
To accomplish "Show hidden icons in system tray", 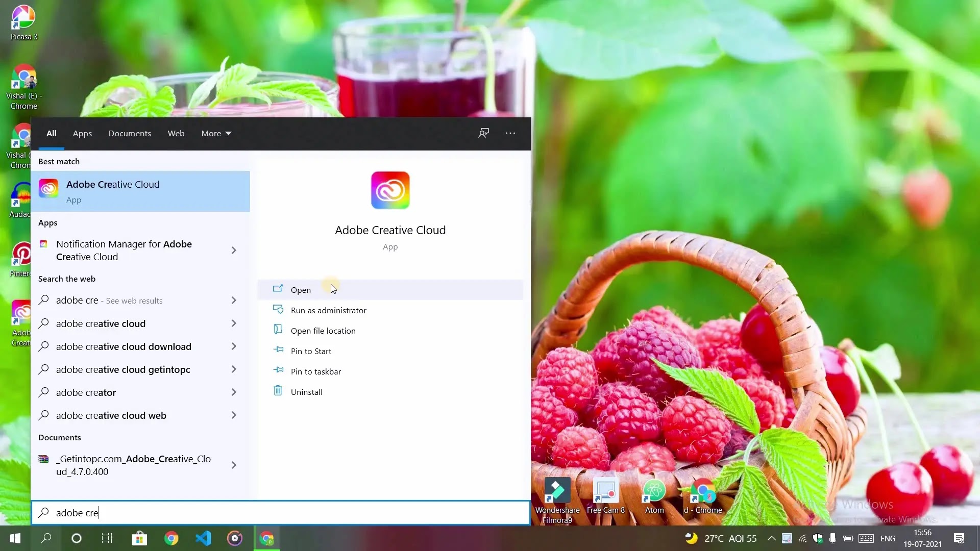I will [x=772, y=538].
